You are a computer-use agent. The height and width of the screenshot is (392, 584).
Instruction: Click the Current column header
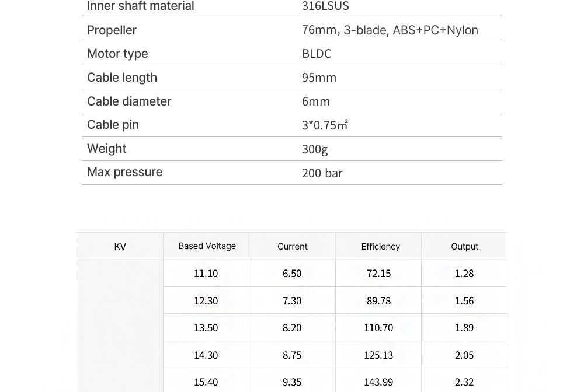point(292,247)
